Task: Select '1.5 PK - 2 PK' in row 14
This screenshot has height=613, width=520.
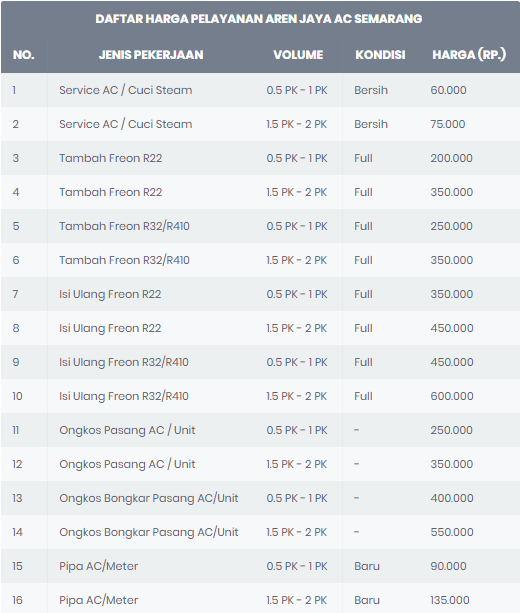Action: (296, 532)
